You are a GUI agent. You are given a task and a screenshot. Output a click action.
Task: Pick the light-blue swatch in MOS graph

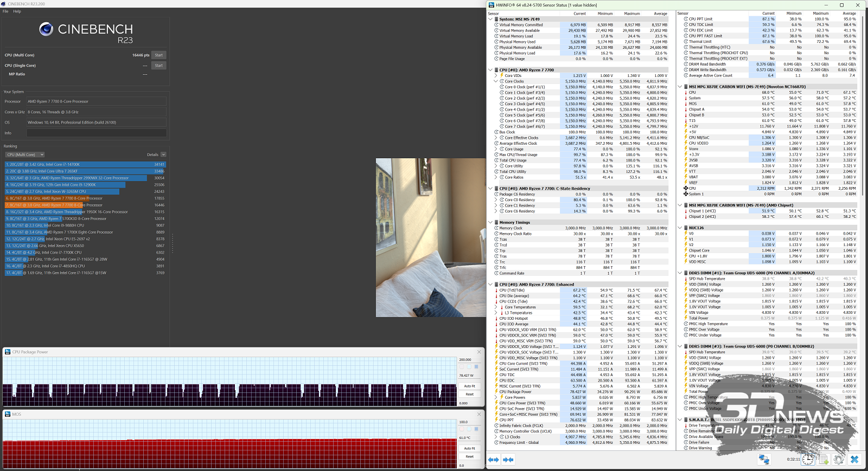[x=469, y=429]
